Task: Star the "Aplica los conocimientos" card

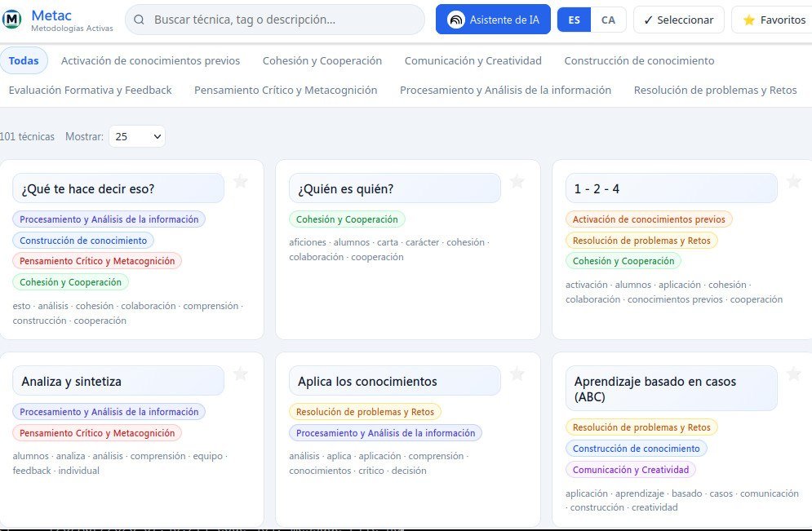Action: [517, 374]
